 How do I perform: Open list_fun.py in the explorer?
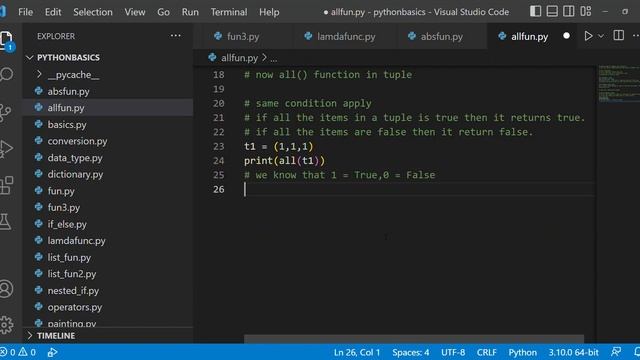69,258
